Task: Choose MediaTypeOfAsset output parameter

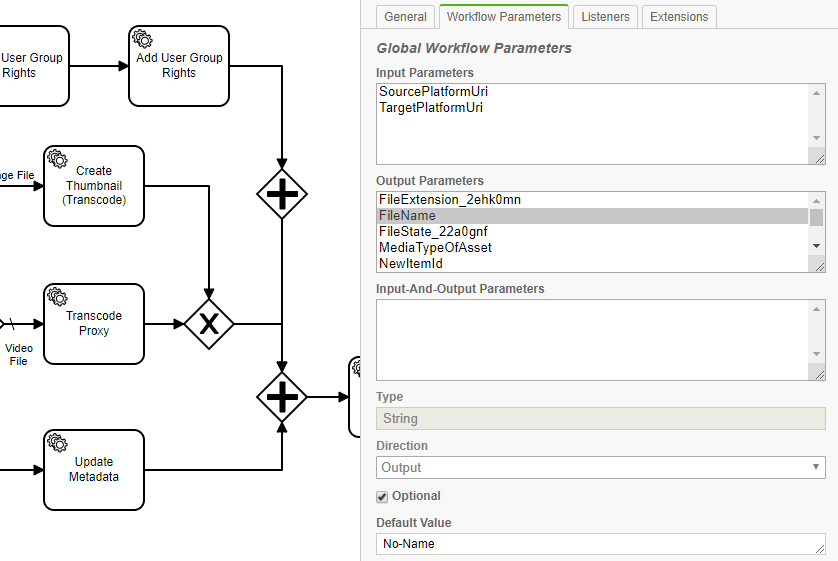Action: point(435,248)
